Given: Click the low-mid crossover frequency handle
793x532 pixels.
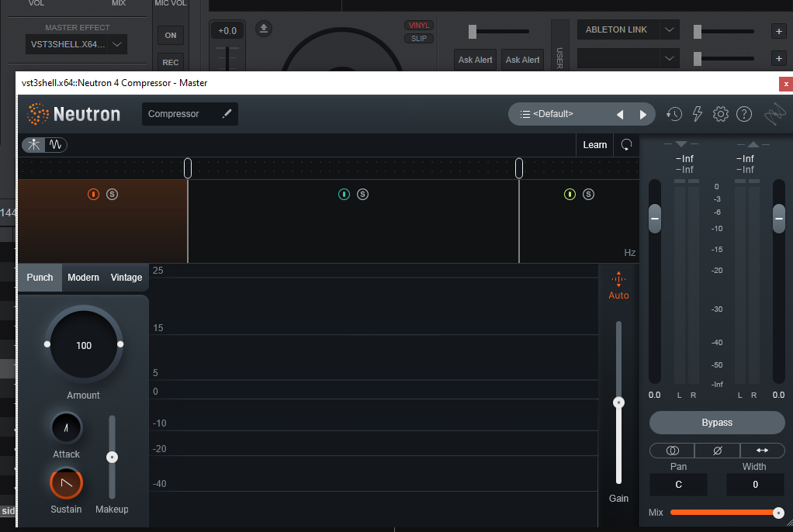Looking at the screenshot, I should tap(188, 168).
